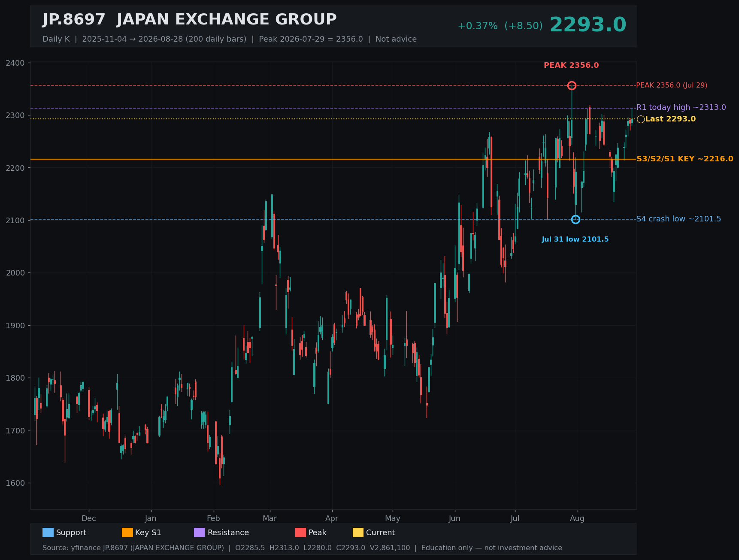The width and height of the screenshot is (739, 560).
Task: Click the 'Daily K' subtitle line
Action: [230, 39]
